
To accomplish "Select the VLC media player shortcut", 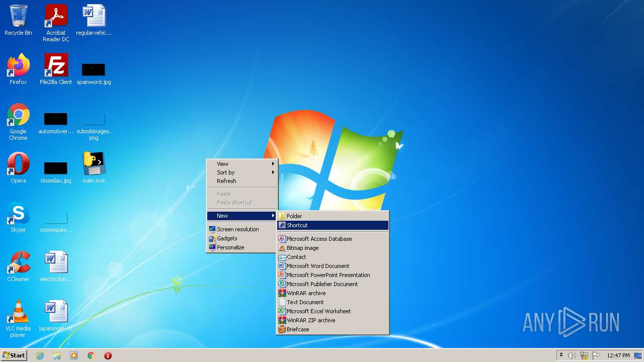I will (18, 319).
